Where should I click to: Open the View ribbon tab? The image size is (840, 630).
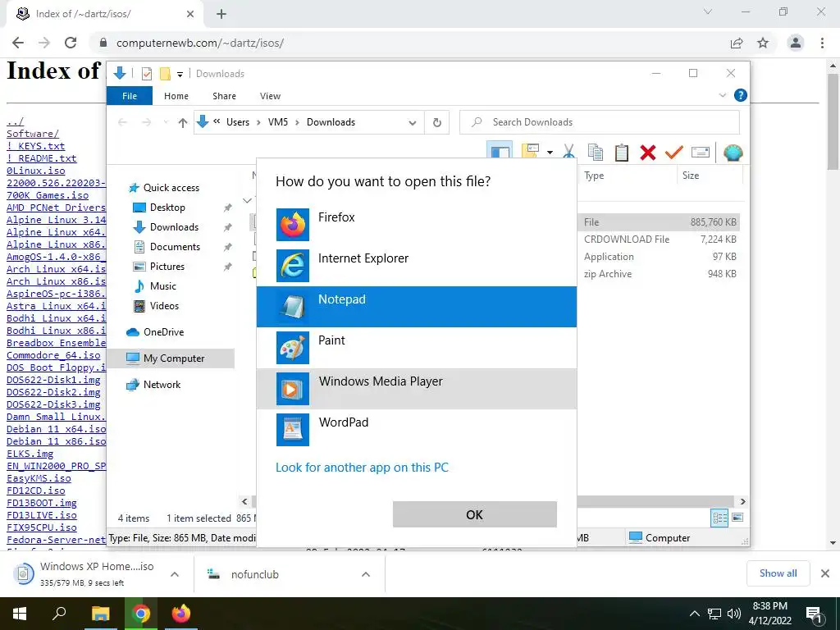point(270,96)
